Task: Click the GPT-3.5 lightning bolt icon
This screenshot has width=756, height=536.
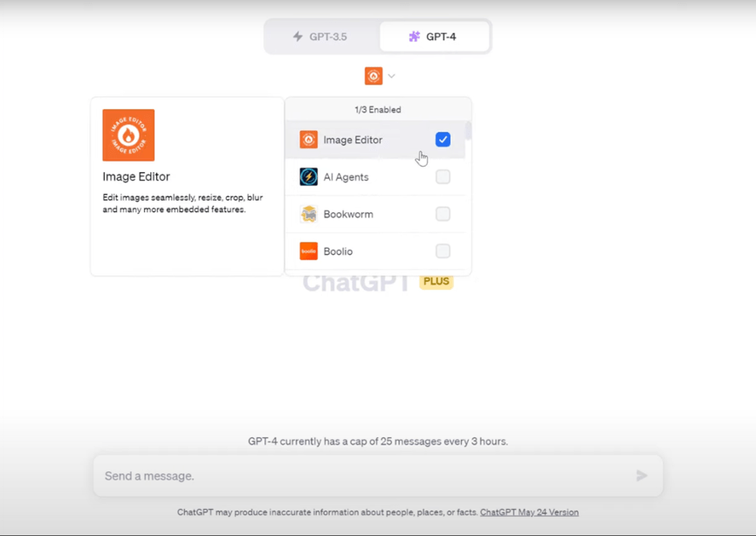Action: [298, 37]
